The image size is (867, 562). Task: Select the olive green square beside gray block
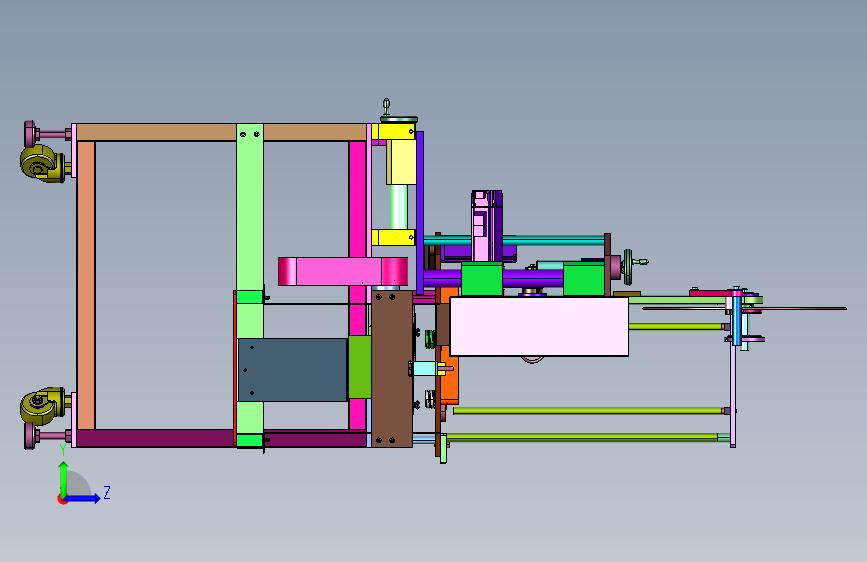point(359,367)
